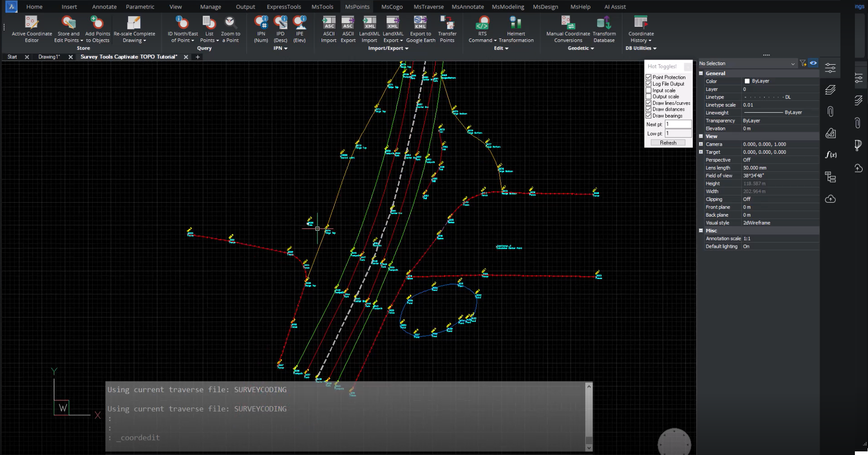Open the Active Coordinate Editor
The height and width of the screenshot is (455, 868).
coord(31,28)
